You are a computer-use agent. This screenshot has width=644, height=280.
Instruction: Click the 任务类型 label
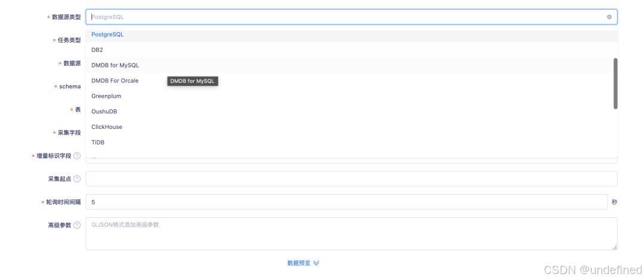pos(69,40)
